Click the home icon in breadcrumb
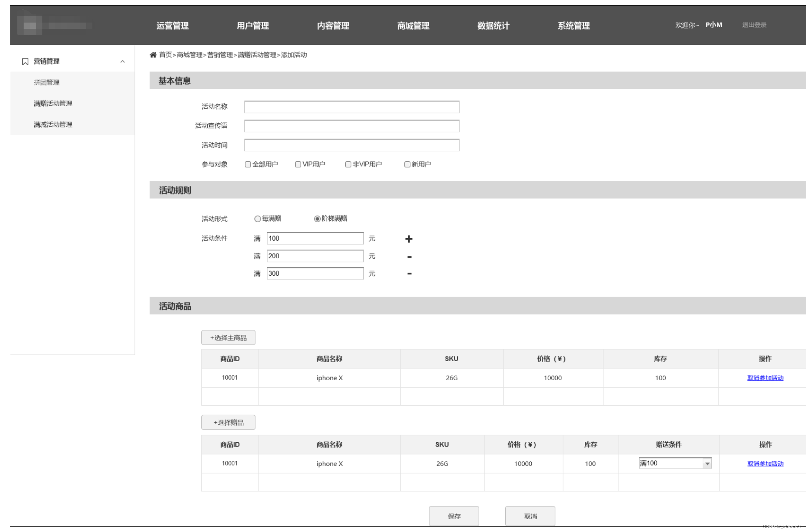Viewport: 806px width, 532px height. pyautogui.click(x=153, y=55)
